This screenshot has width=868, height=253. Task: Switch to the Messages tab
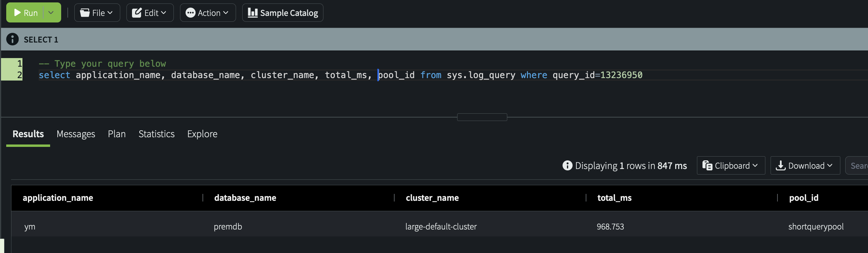tap(76, 134)
